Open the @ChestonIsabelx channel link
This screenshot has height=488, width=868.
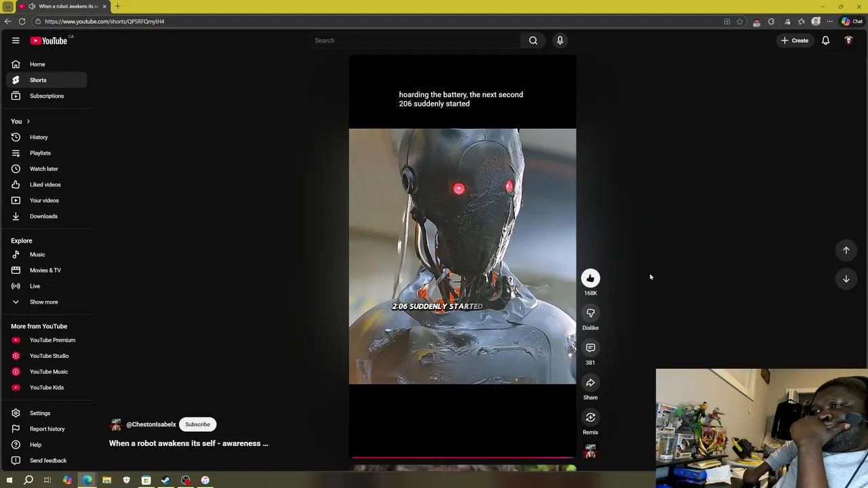coord(151,424)
